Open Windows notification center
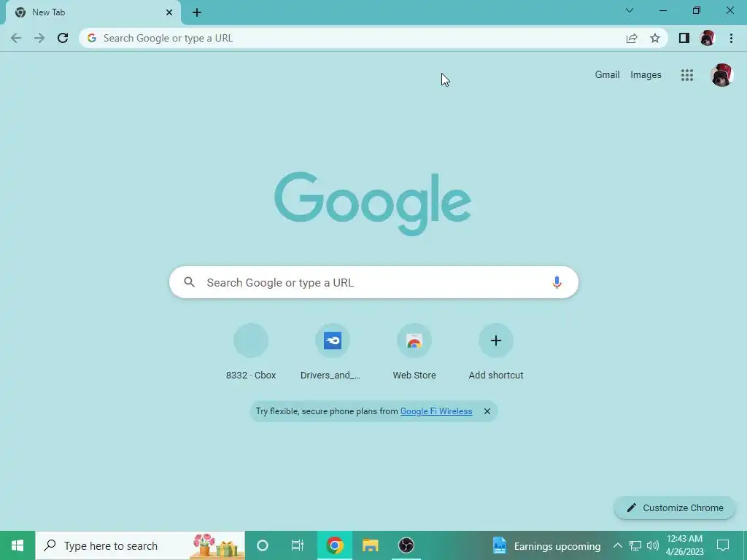This screenshot has height=560, width=747. click(x=723, y=545)
